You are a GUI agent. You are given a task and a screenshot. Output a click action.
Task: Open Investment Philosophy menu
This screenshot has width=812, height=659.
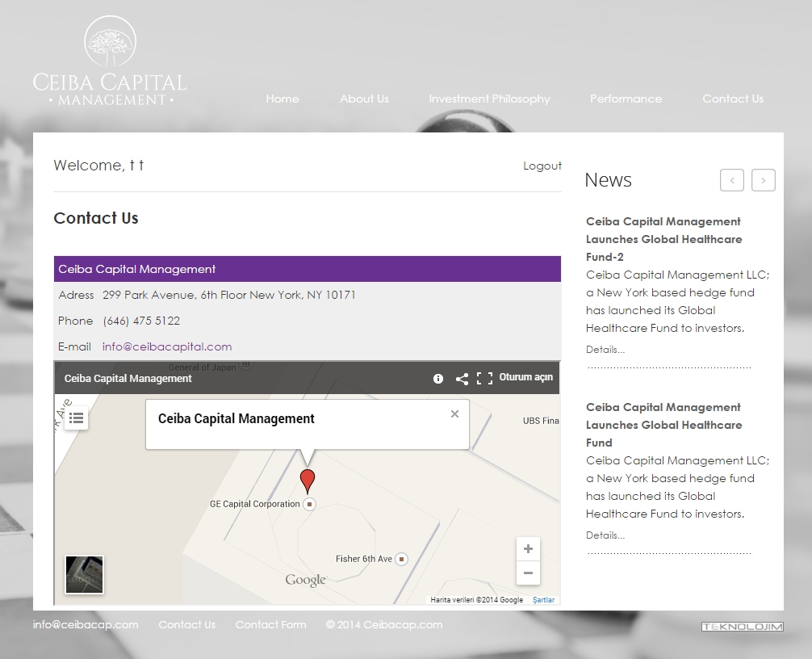click(489, 99)
